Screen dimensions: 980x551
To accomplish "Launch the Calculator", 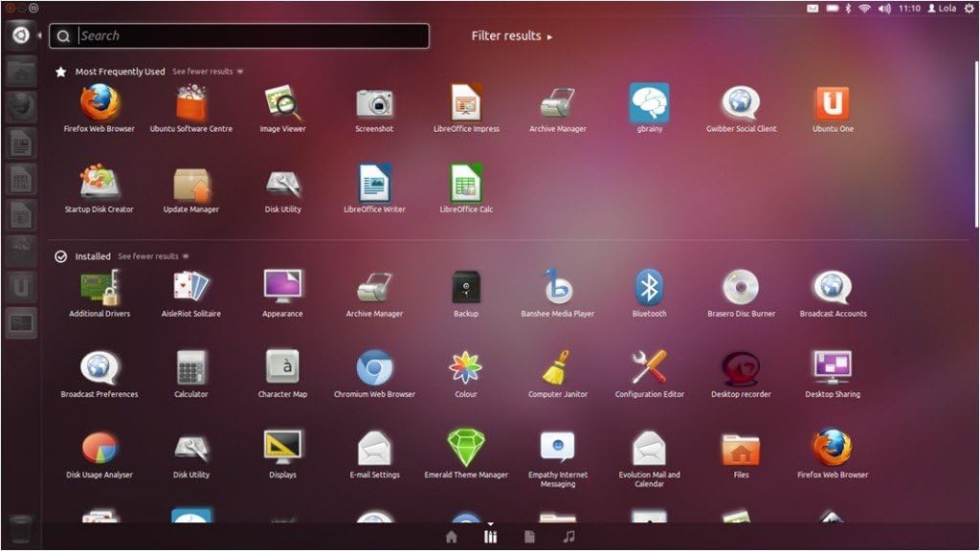I will pyautogui.click(x=191, y=367).
